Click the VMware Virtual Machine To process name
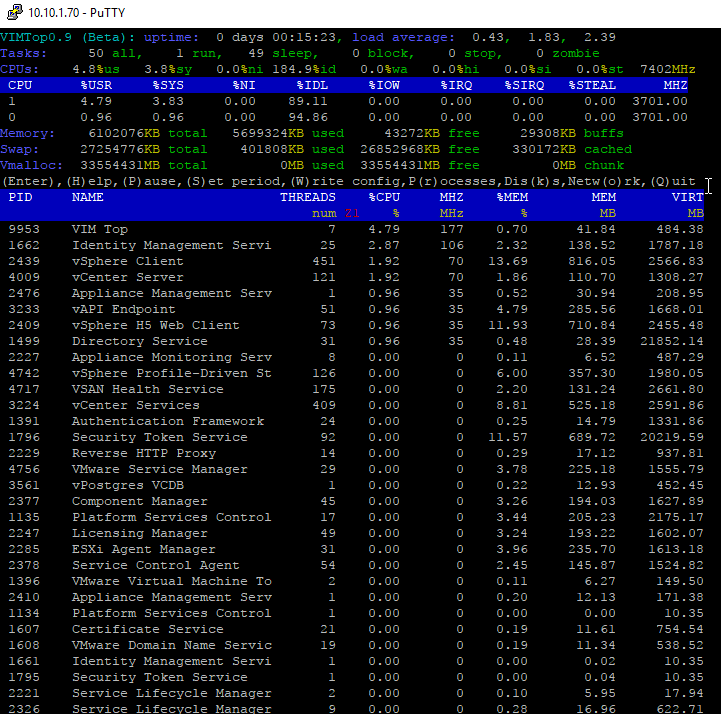Image resolution: width=721 pixels, height=714 pixels. (172, 581)
